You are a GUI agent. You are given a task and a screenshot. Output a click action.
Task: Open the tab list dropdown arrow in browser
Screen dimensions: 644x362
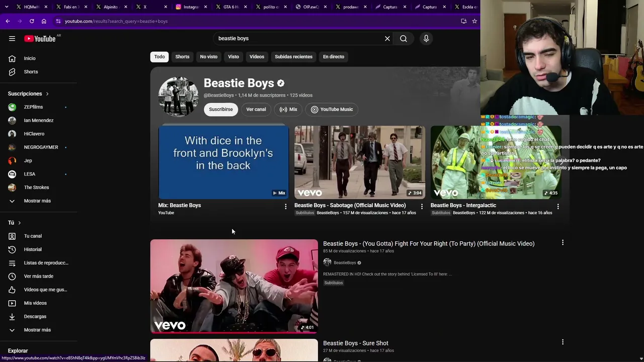tap(7, 7)
